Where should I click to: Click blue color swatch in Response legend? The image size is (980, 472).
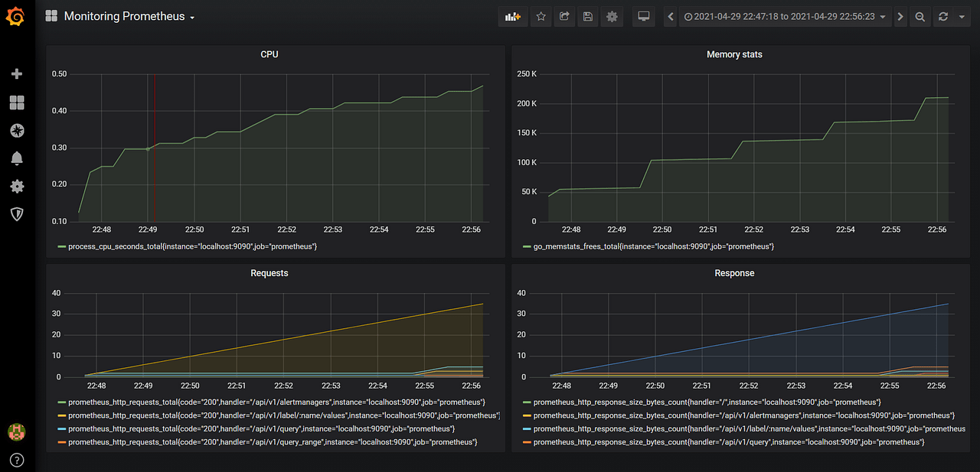pos(526,429)
